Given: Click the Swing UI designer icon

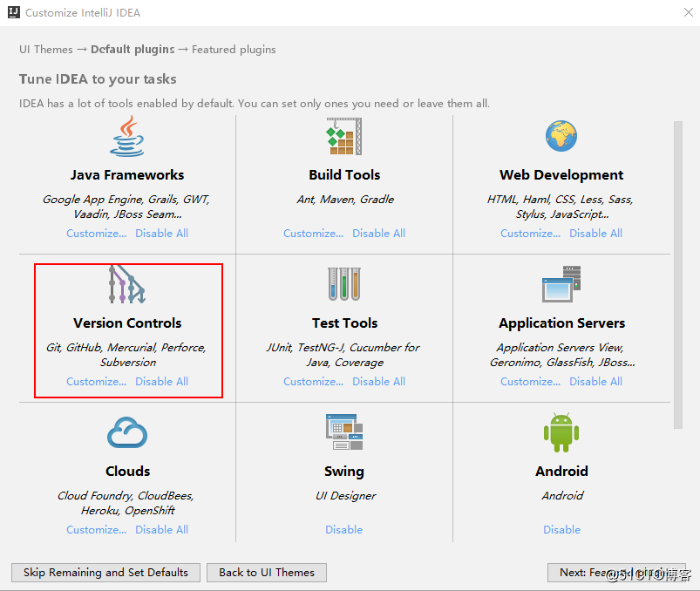Looking at the screenshot, I should pos(344,431).
